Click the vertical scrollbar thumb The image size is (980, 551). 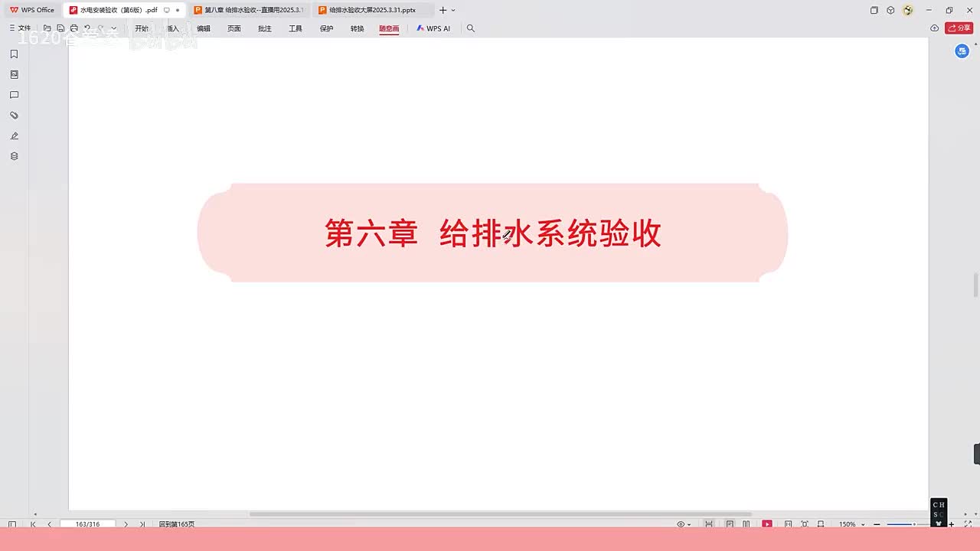[975, 285]
